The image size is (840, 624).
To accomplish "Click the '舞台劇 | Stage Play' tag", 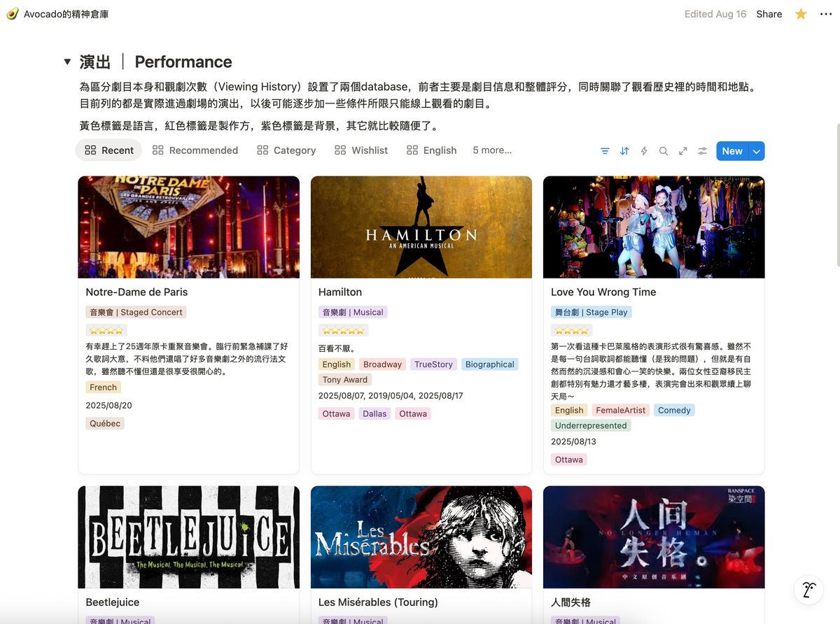I will 591,312.
